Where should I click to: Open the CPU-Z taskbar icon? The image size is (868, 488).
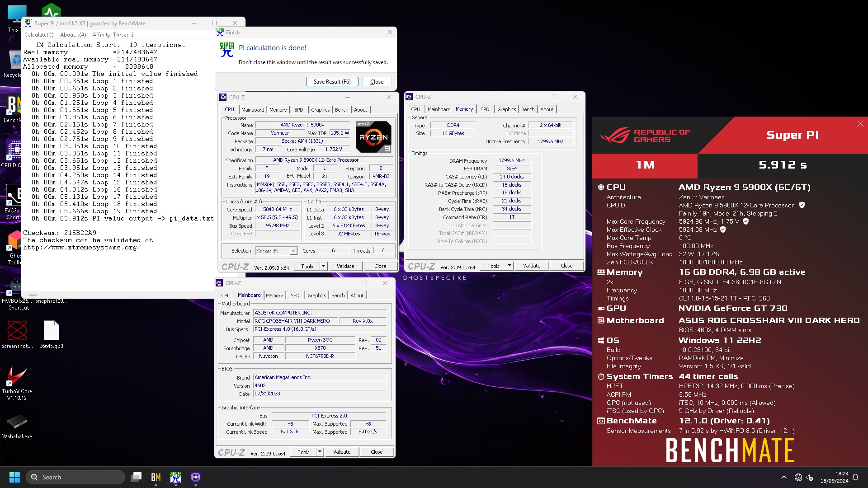click(x=196, y=477)
